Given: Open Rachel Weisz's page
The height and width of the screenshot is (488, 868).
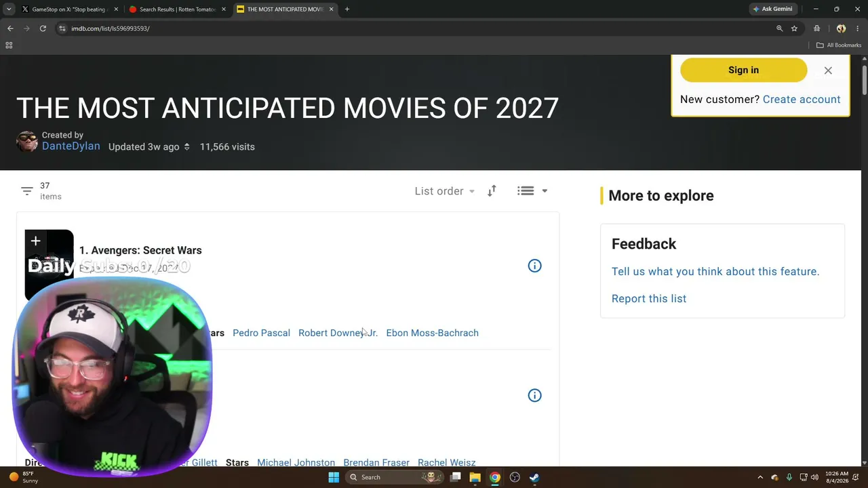Looking at the screenshot, I should click(446, 462).
